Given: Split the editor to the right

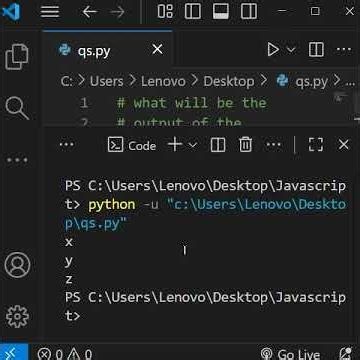Looking at the screenshot, I should coord(316,50).
